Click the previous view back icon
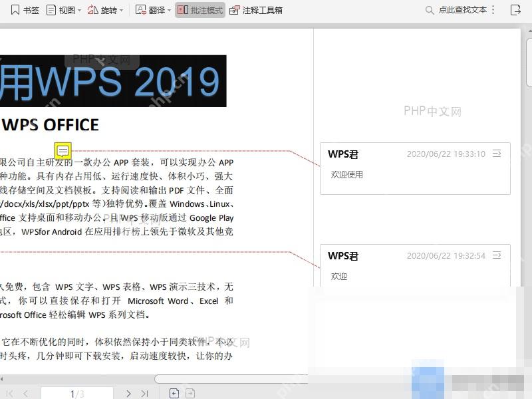Viewport: 532px width, 399px height. tap(174, 393)
